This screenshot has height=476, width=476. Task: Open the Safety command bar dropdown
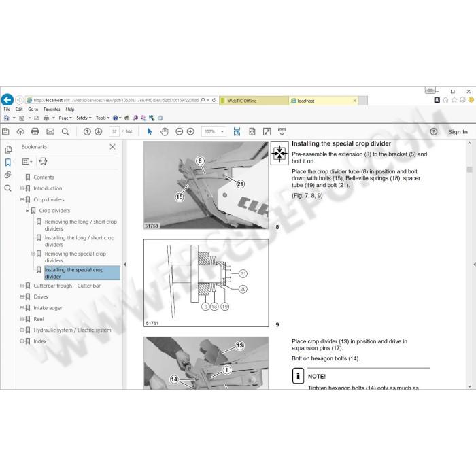point(84,118)
